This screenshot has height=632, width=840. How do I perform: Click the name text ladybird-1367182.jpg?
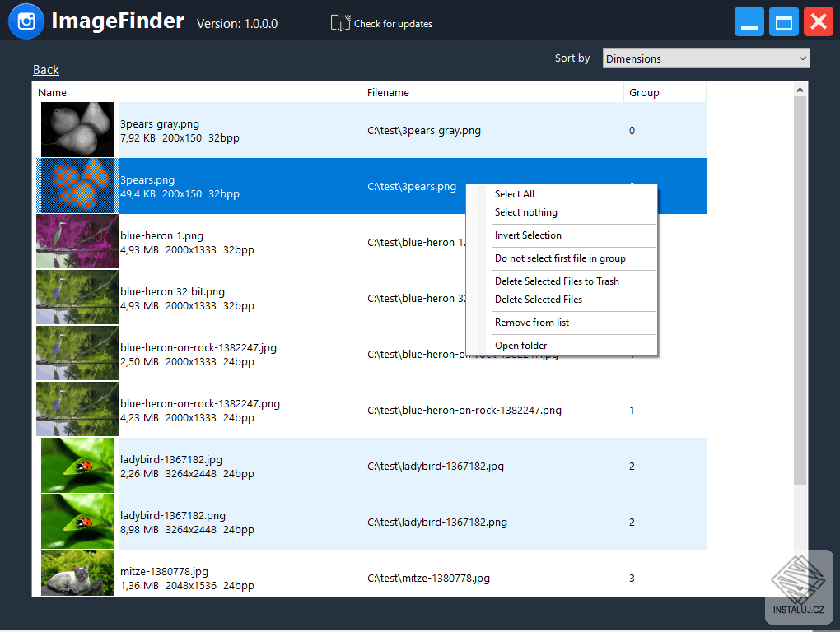point(171,460)
